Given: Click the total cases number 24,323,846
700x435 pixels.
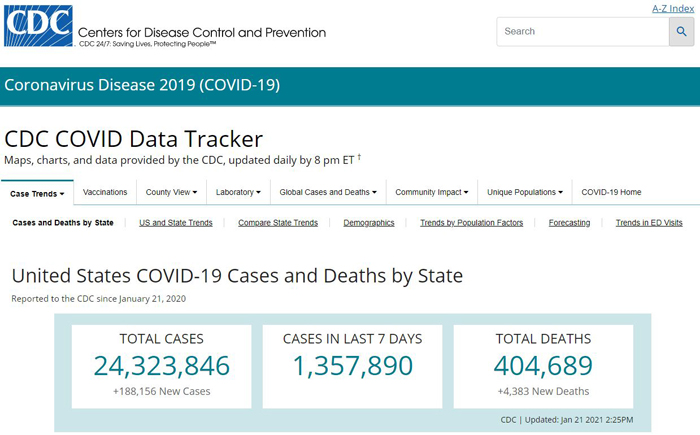Looking at the screenshot, I should tap(162, 366).
